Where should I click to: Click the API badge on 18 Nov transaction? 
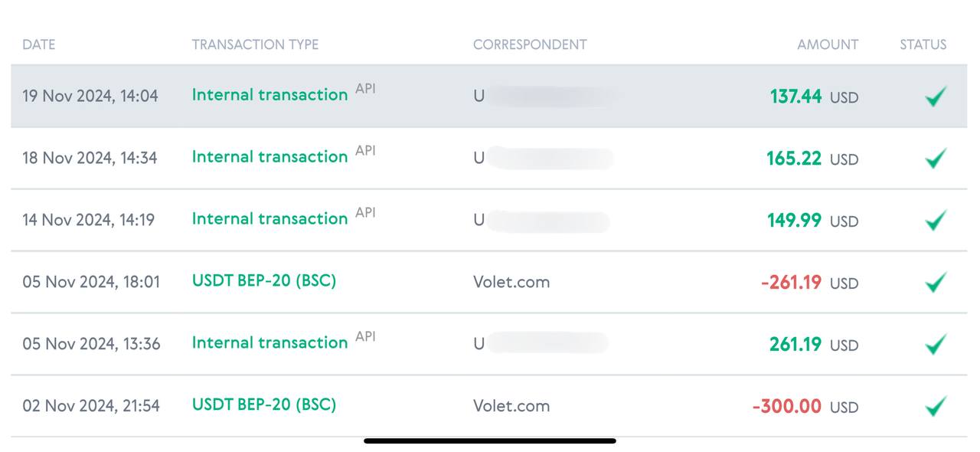point(365,151)
